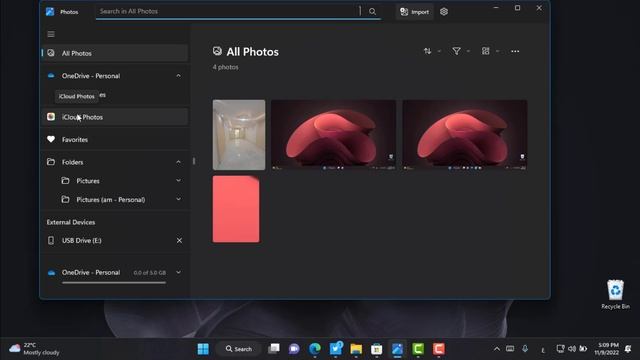640x360 pixels.
Task: Open the solid red image thumbnail
Action: point(236,209)
